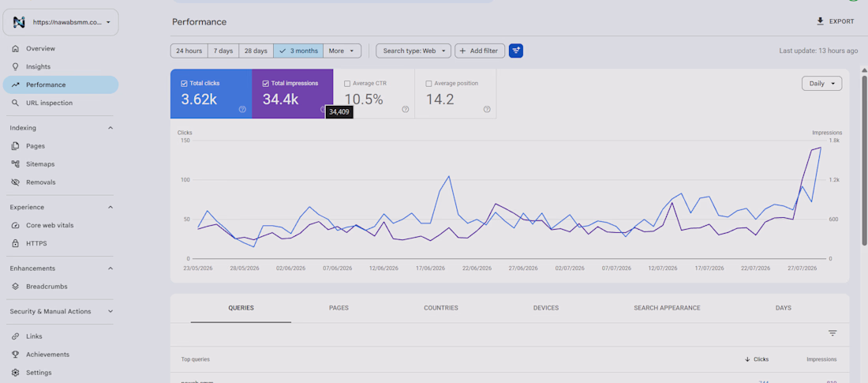Select the 24 hours date range
868x383 pixels.
pos(189,51)
